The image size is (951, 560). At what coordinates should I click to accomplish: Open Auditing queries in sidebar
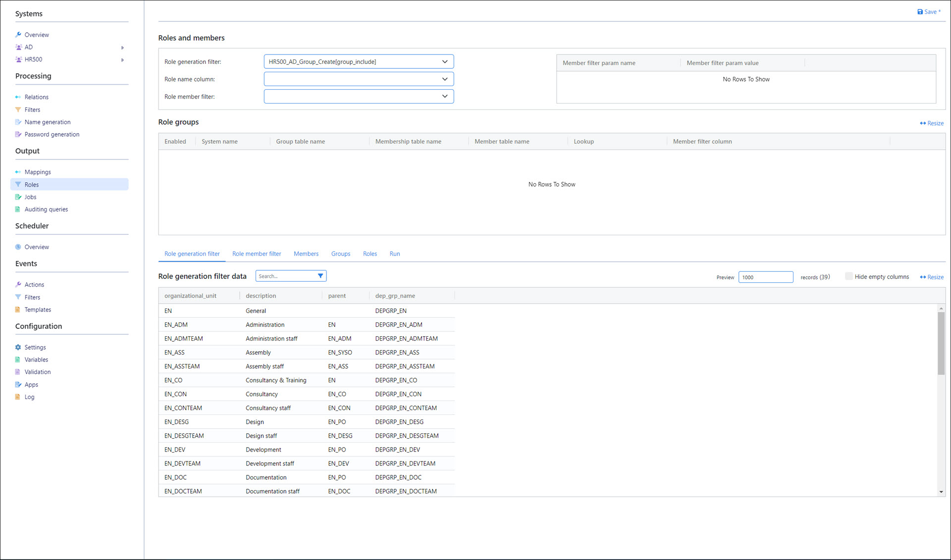pyautogui.click(x=46, y=209)
